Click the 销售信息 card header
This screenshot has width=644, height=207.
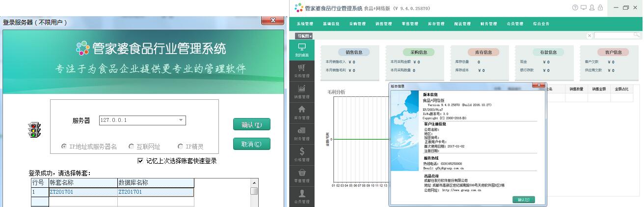point(354,52)
